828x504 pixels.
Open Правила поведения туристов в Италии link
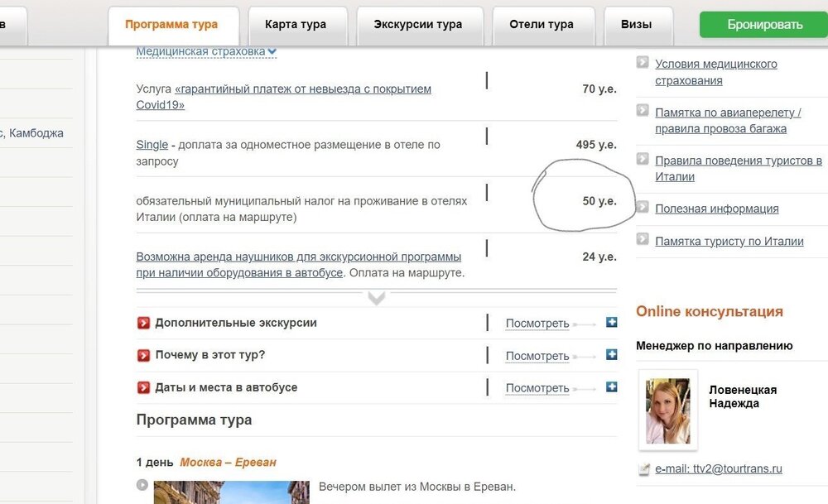739,168
